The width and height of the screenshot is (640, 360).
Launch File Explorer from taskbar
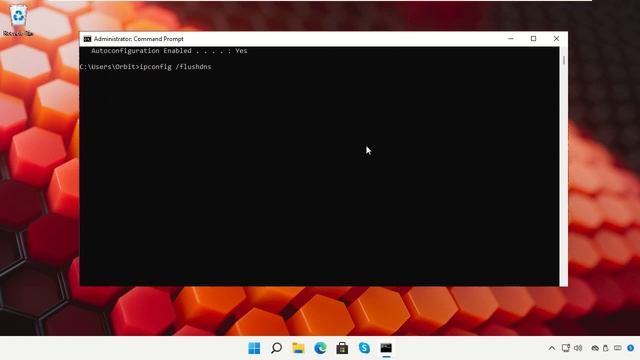pyautogui.click(x=298, y=348)
